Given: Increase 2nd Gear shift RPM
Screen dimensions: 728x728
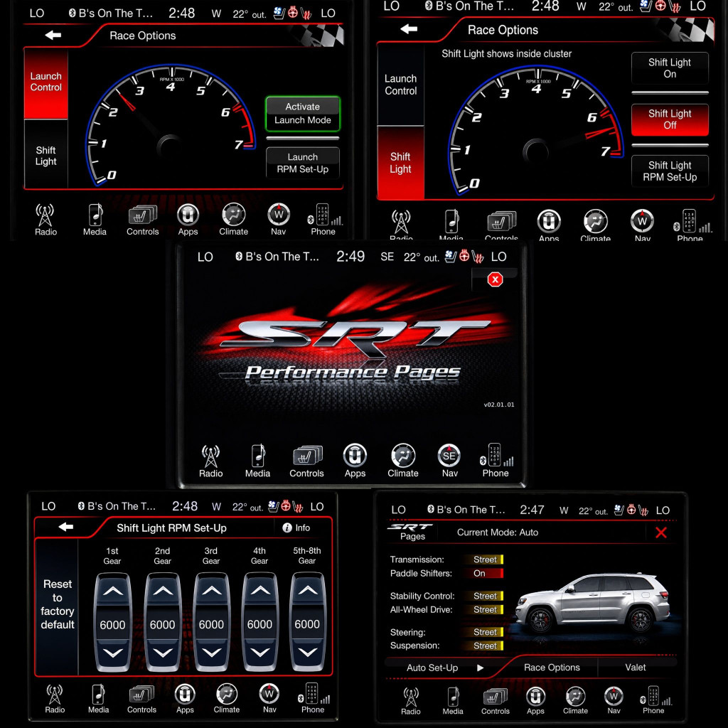Looking at the screenshot, I should pyautogui.click(x=163, y=591).
